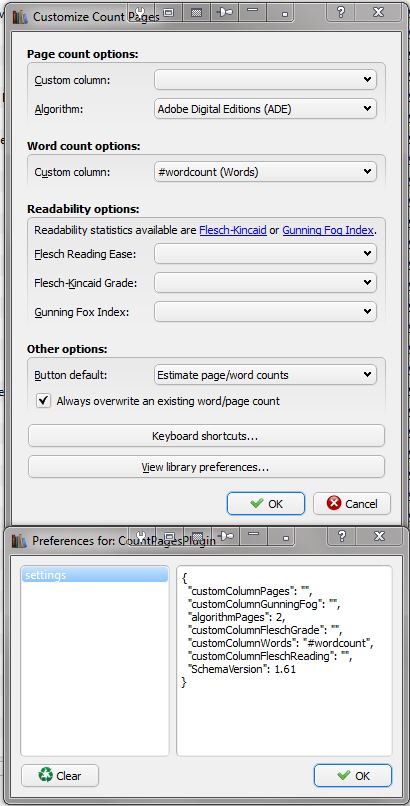Open the Button default dropdown
Screen dimensions: 410x806
point(265,375)
